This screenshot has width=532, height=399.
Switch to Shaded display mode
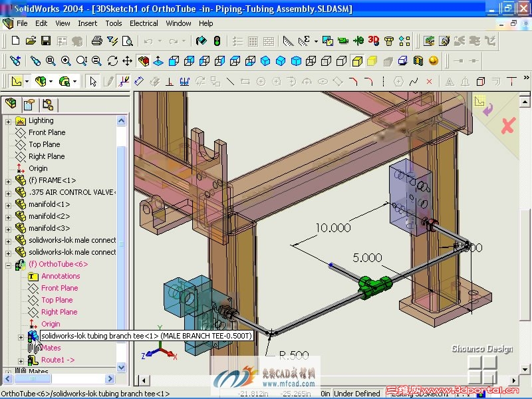(x=372, y=61)
